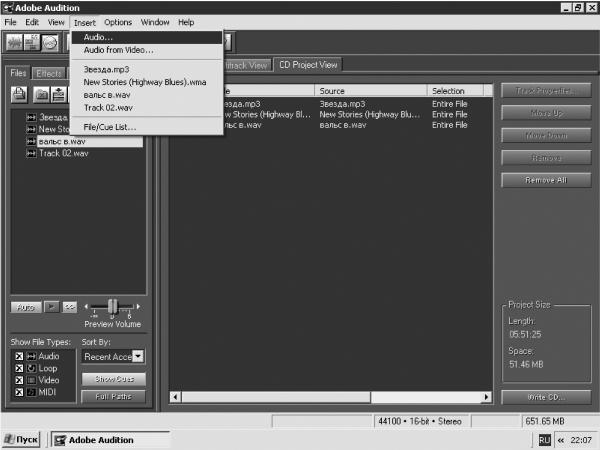Disable the MIDI file type checkbox

19,392
